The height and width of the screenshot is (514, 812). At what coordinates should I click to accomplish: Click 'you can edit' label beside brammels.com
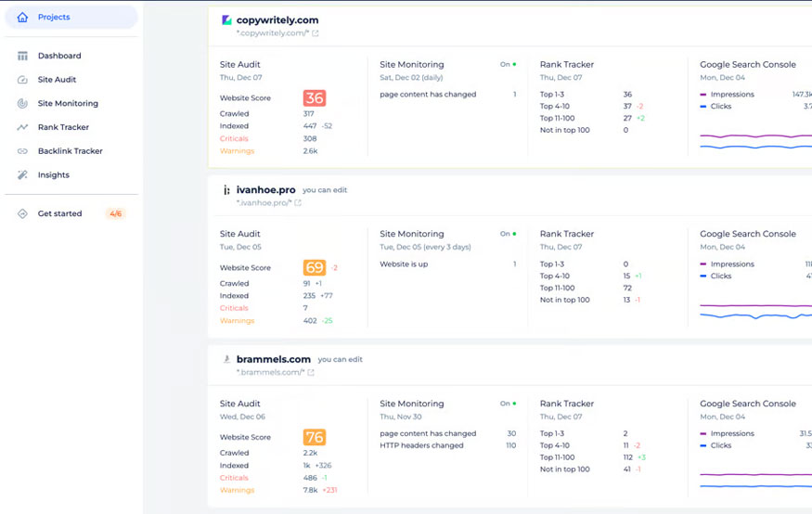[x=341, y=359]
